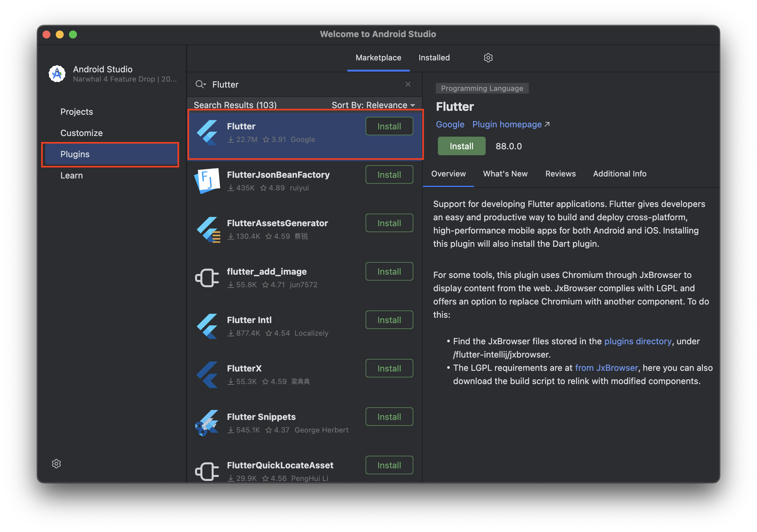Open Learn in the sidebar

pos(72,175)
